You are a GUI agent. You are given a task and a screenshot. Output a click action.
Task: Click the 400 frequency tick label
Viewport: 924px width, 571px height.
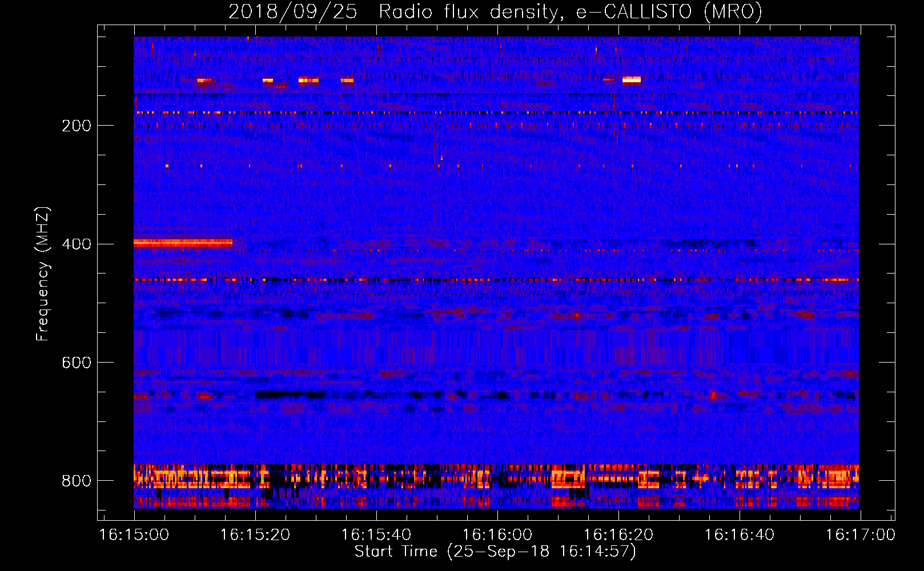click(77, 244)
